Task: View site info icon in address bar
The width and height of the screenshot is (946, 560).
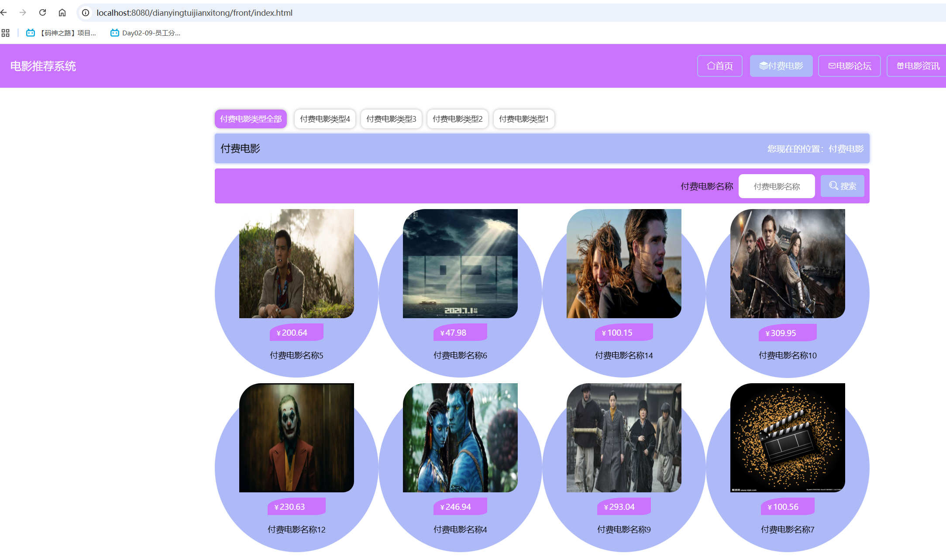Action: pyautogui.click(x=86, y=13)
